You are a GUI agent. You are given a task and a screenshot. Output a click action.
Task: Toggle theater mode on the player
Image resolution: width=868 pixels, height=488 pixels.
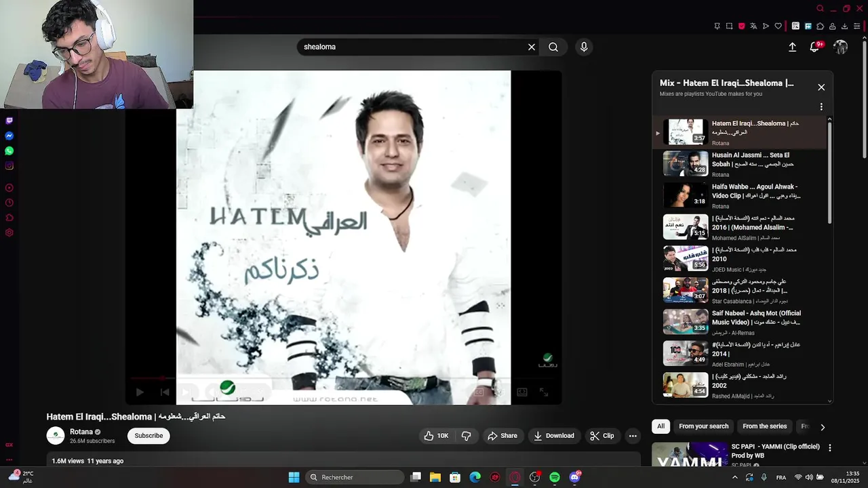tap(522, 392)
